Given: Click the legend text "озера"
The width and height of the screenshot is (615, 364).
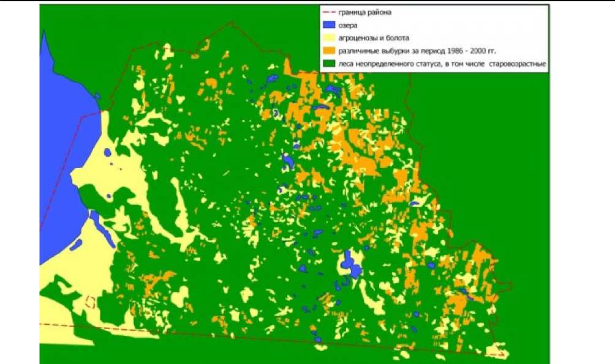Looking at the screenshot, I should point(347,26).
